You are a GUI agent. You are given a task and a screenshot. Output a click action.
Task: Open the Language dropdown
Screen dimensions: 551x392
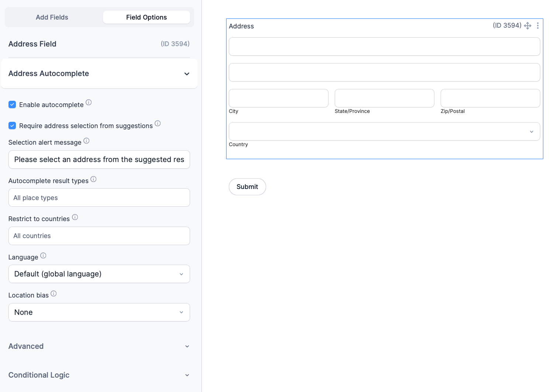coord(99,274)
